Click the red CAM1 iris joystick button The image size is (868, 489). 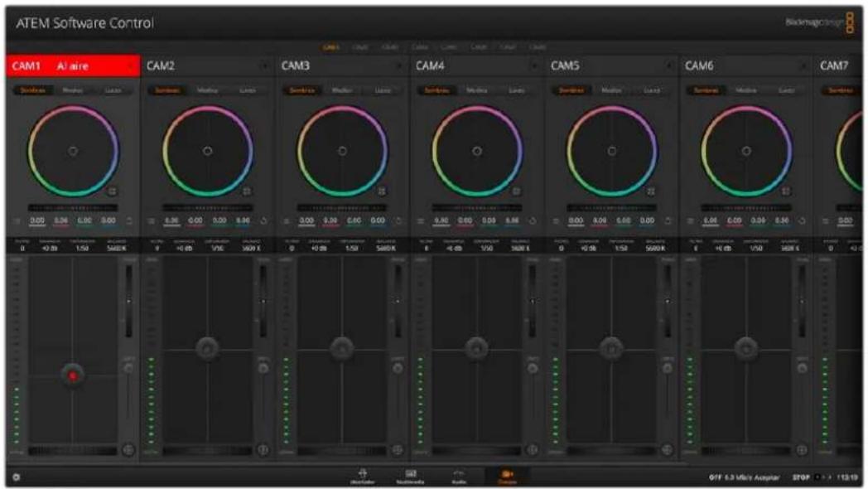click(73, 375)
